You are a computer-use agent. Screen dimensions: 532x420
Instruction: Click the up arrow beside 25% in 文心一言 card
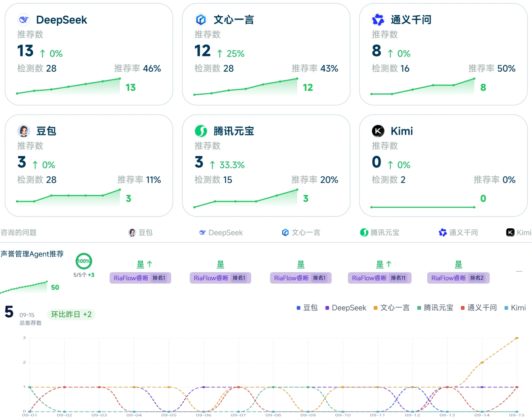[x=220, y=54]
